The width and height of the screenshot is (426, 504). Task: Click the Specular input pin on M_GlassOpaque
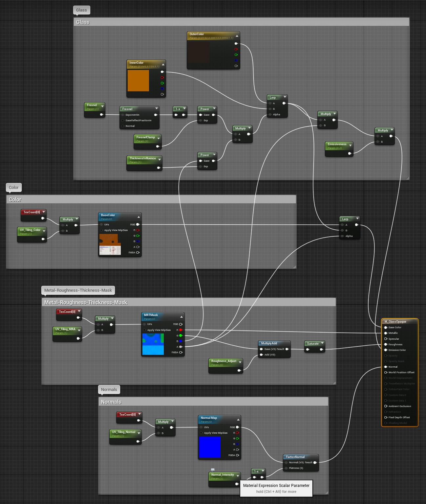[x=386, y=339]
